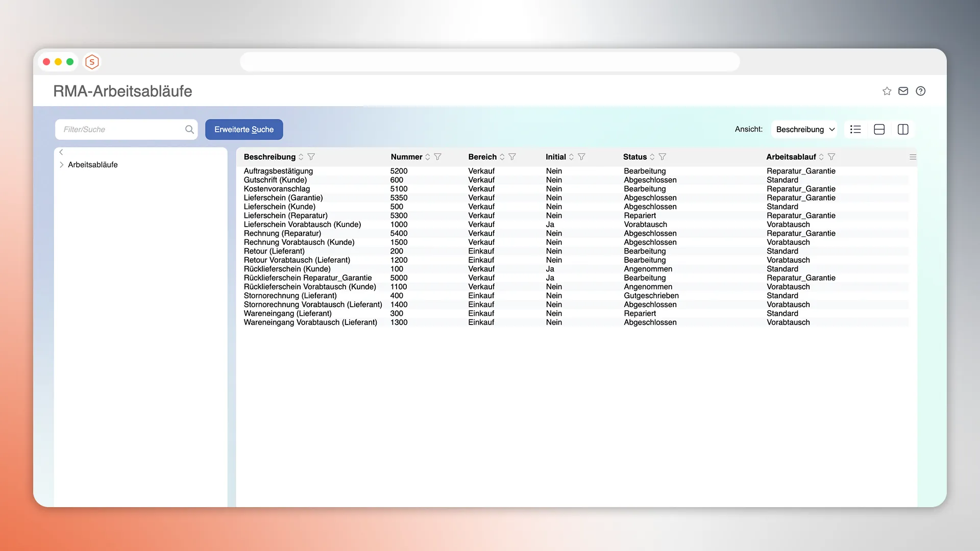Sort by the Nummer column arrows

[x=428, y=157]
